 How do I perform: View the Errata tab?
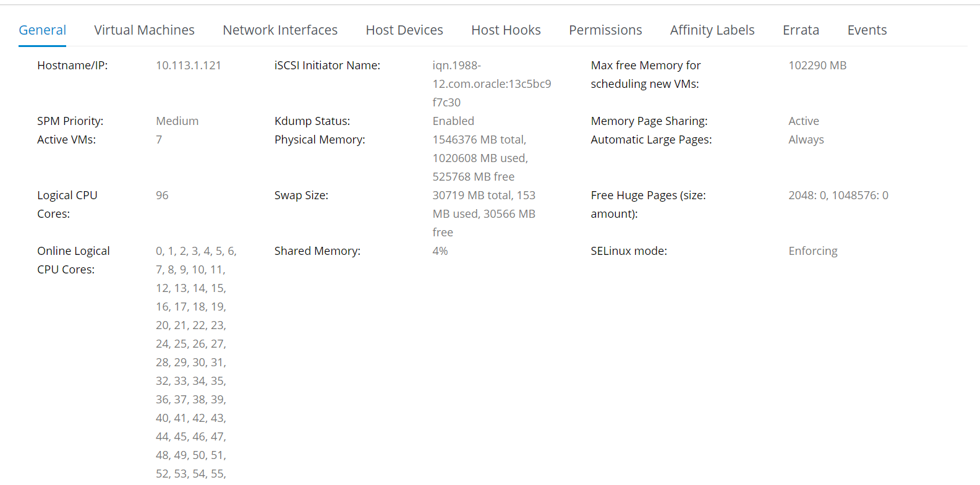point(801,30)
